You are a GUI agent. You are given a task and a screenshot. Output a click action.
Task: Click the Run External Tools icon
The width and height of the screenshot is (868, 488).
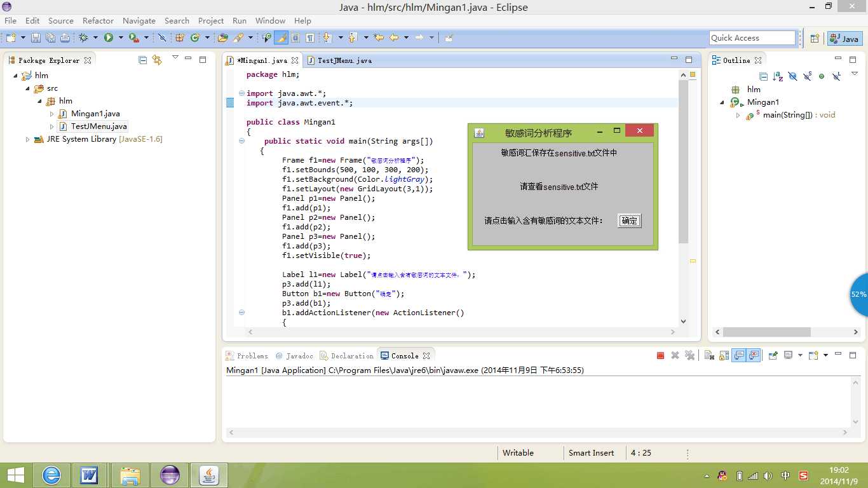[x=133, y=38]
